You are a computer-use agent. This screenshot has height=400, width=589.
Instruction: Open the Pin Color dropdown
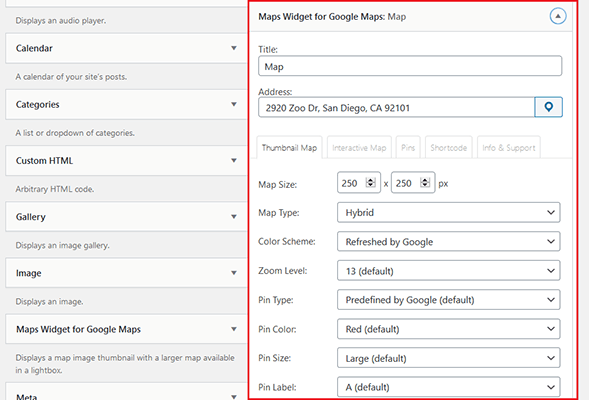[x=449, y=329]
